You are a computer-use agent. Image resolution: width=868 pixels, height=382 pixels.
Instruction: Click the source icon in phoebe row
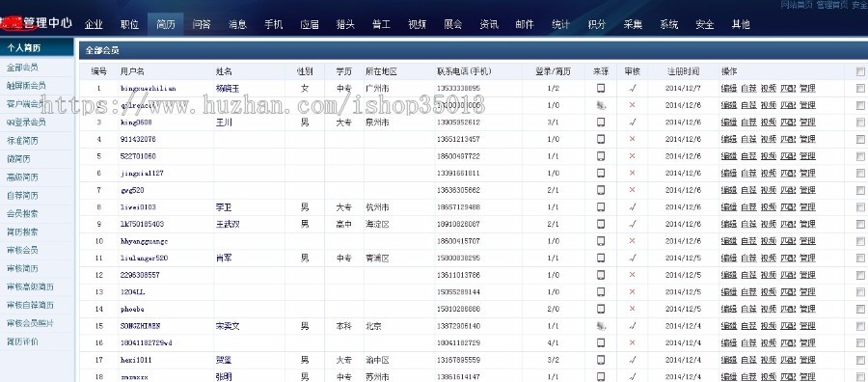[601, 309]
